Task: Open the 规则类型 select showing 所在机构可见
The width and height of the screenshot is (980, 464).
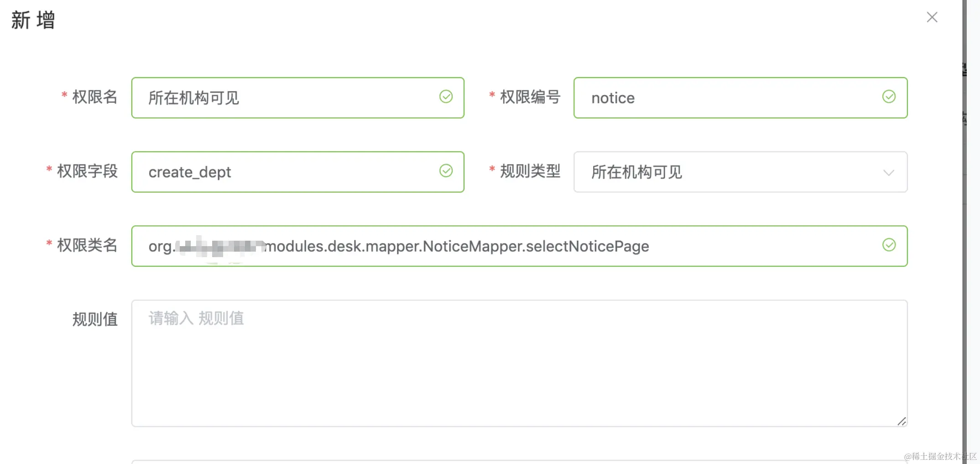Action: [730, 172]
